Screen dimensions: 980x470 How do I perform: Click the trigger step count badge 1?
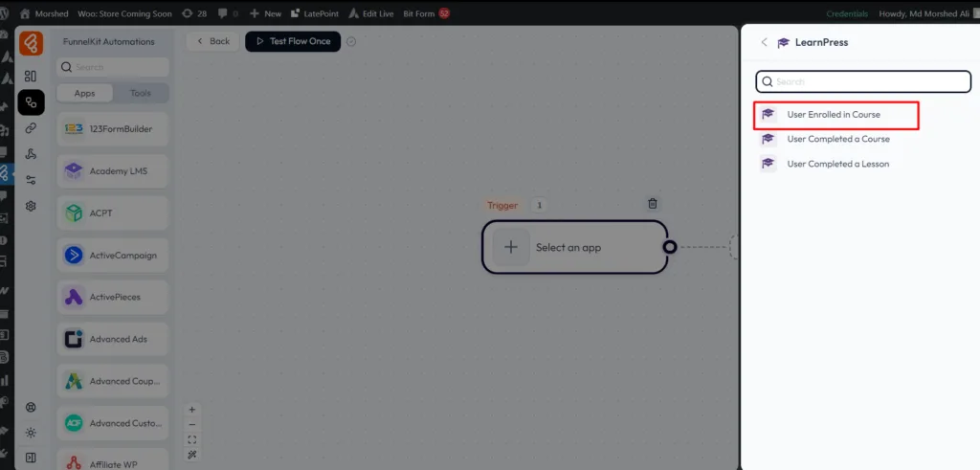click(x=540, y=205)
